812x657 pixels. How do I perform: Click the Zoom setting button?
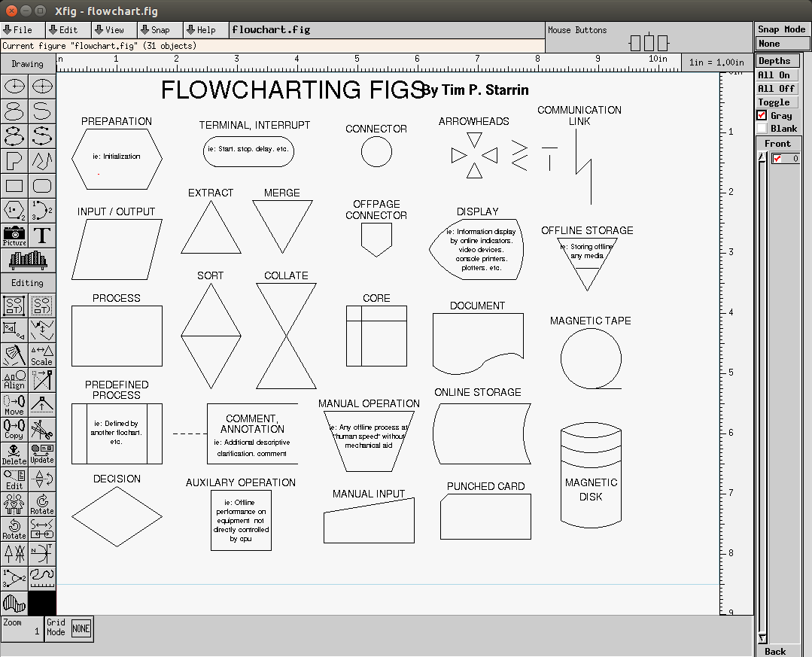click(22, 629)
